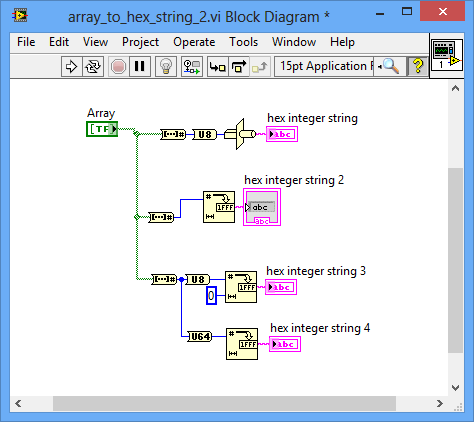Click the horizontal scrollbar thumb
Screen dimensions: 474x422
(224, 404)
